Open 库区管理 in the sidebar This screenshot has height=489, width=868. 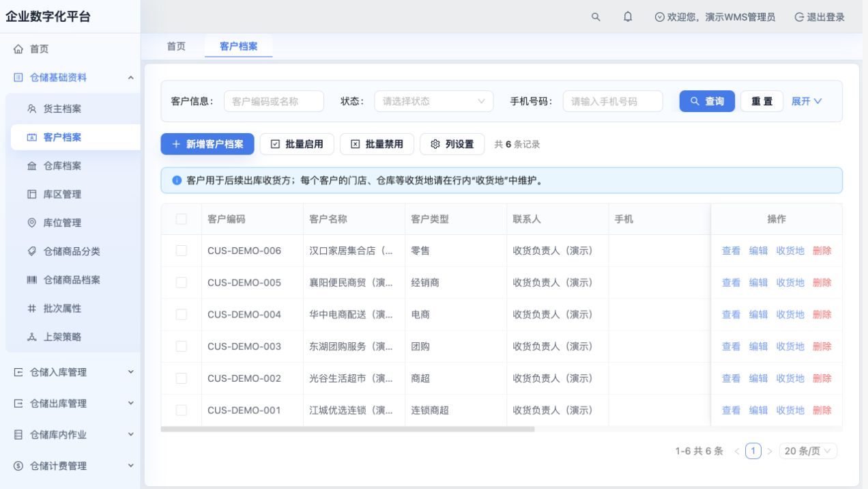tap(62, 195)
